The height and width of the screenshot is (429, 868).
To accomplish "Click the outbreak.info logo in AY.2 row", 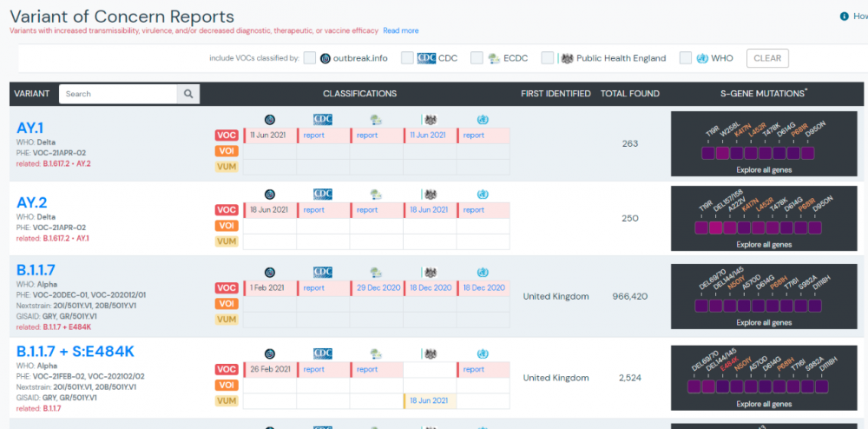I will [269, 194].
